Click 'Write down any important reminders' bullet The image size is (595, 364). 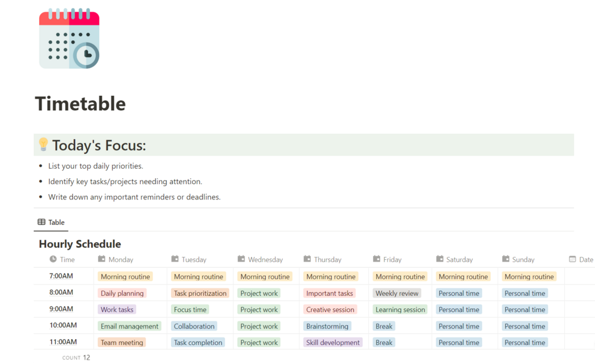pos(134,197)
